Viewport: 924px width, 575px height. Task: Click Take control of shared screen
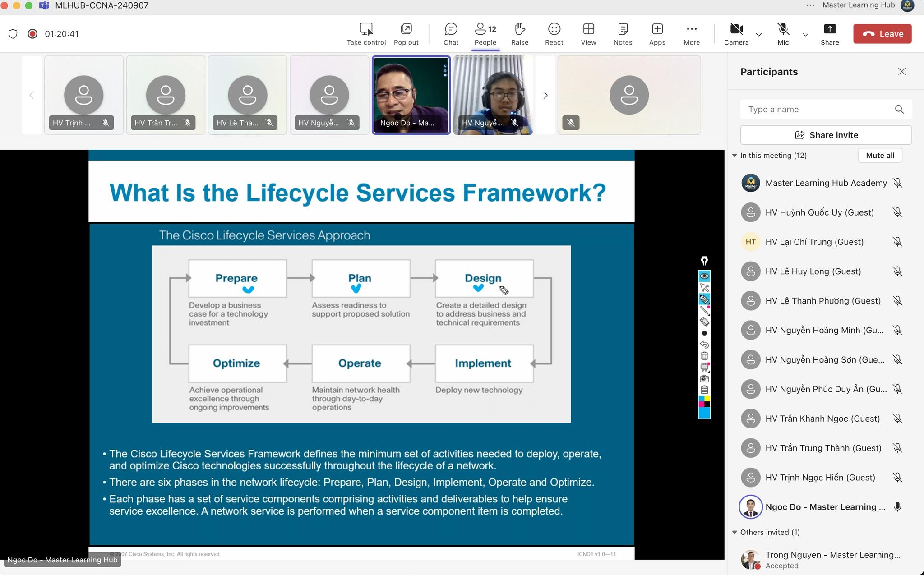pyautogui.click(x=366, y=34)
